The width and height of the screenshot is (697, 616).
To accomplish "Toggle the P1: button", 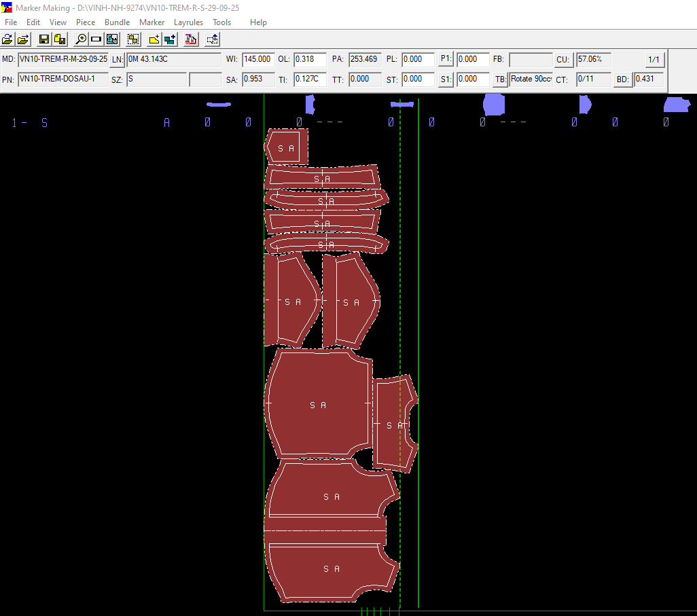I will point(446,59).
